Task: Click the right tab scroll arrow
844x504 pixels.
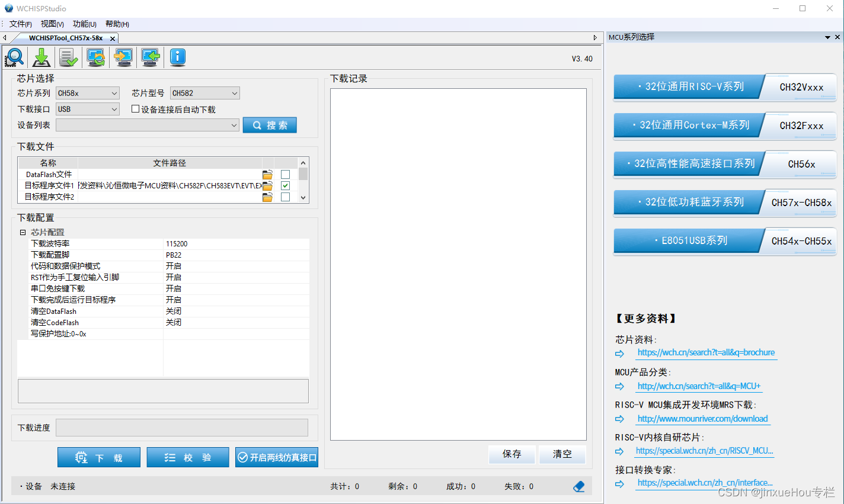Action: pos(595,38)
